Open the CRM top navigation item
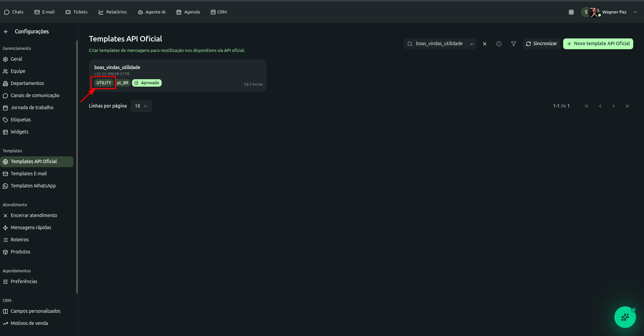The image size is (644, 336). [219, 12]
